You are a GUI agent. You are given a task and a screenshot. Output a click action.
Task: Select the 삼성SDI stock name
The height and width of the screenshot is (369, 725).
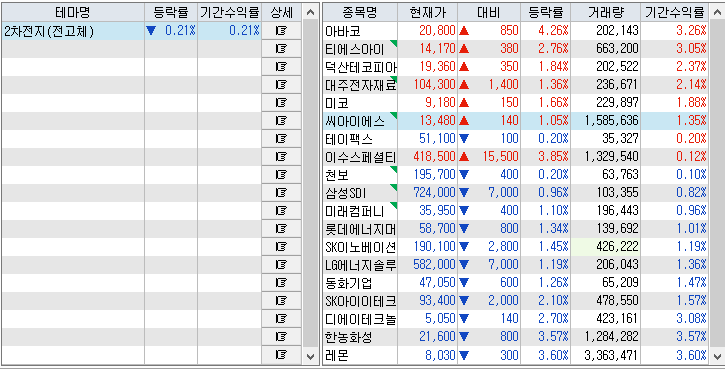click(345, 193)
